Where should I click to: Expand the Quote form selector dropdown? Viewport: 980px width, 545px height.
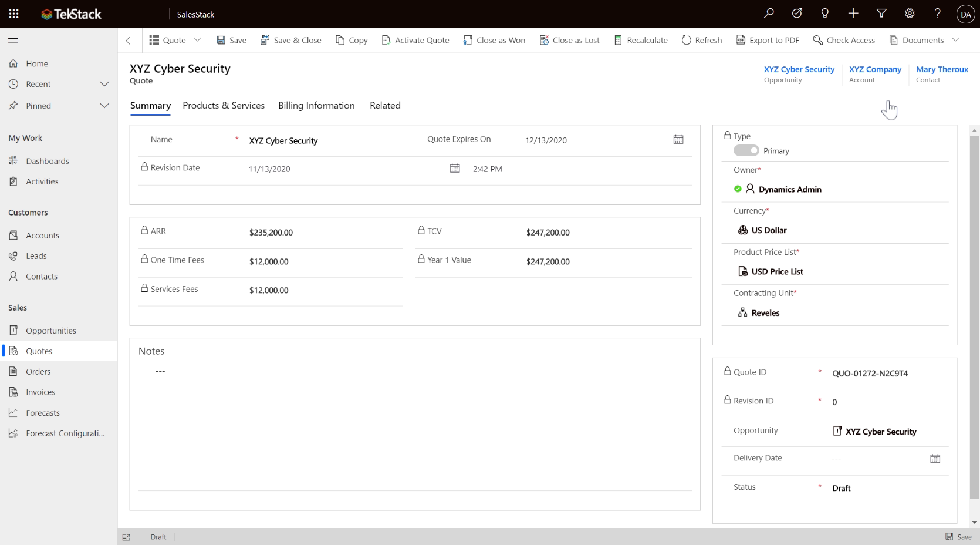point(198,40)
